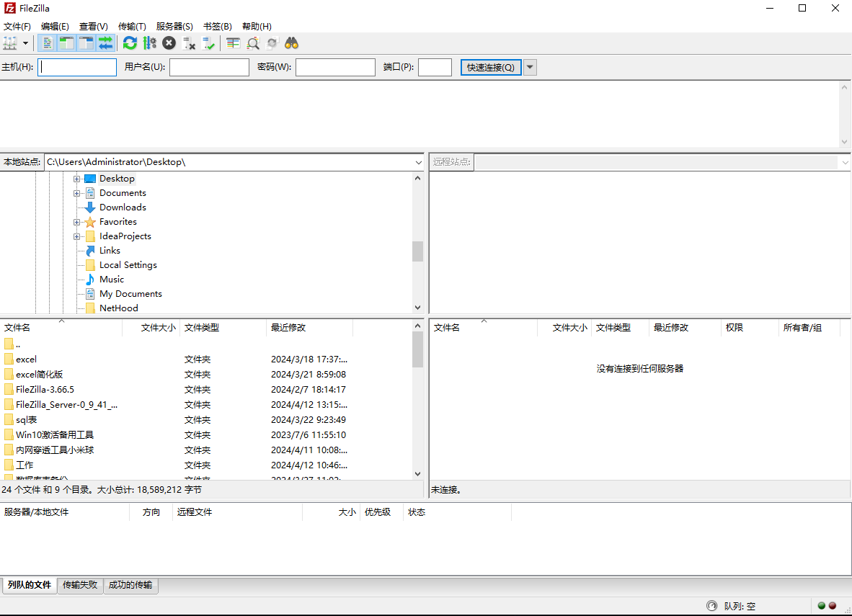852x616 pixels.
Task: Click the cancel current operation icon
Action: pyautogui.click(x=169, y=43)
